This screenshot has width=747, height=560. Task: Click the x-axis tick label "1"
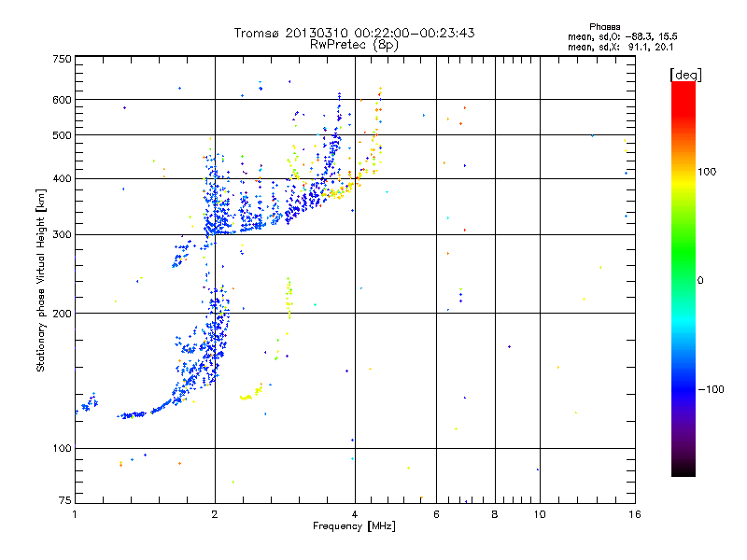[75, 514]
